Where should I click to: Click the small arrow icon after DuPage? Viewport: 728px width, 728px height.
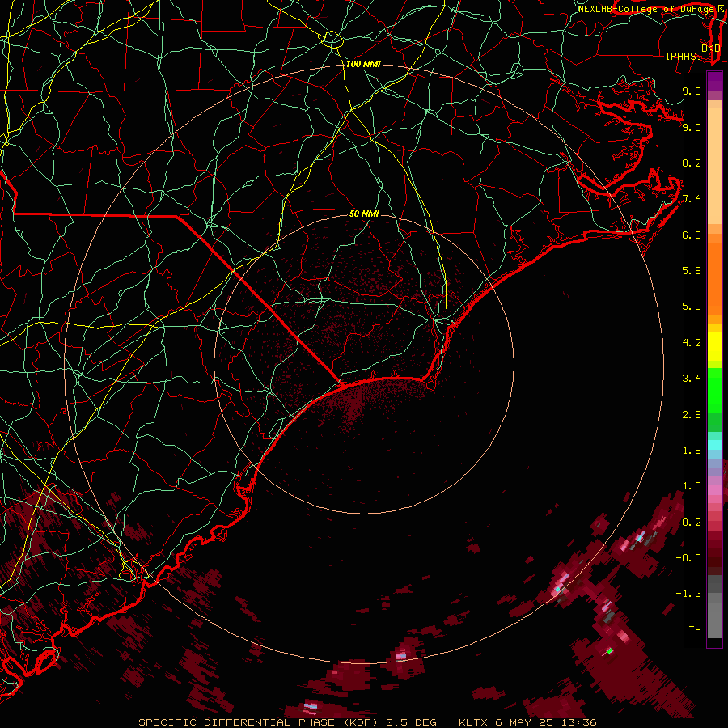point(721,9)
